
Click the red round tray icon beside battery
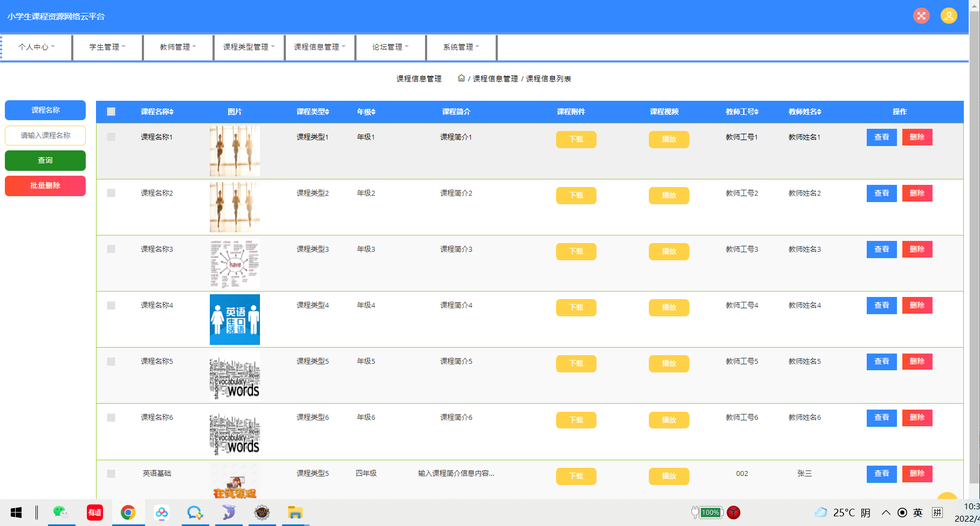(x=734, y=513)
